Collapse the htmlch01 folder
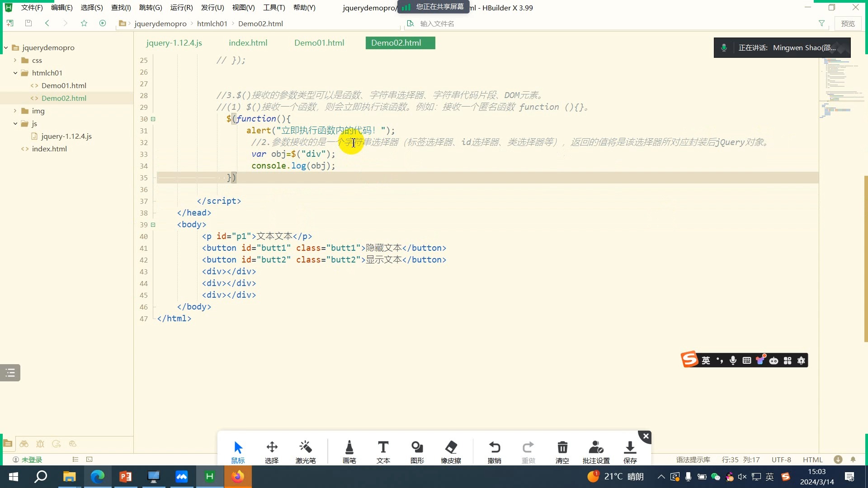Viewport: 868px width, 488px height. 15,73
